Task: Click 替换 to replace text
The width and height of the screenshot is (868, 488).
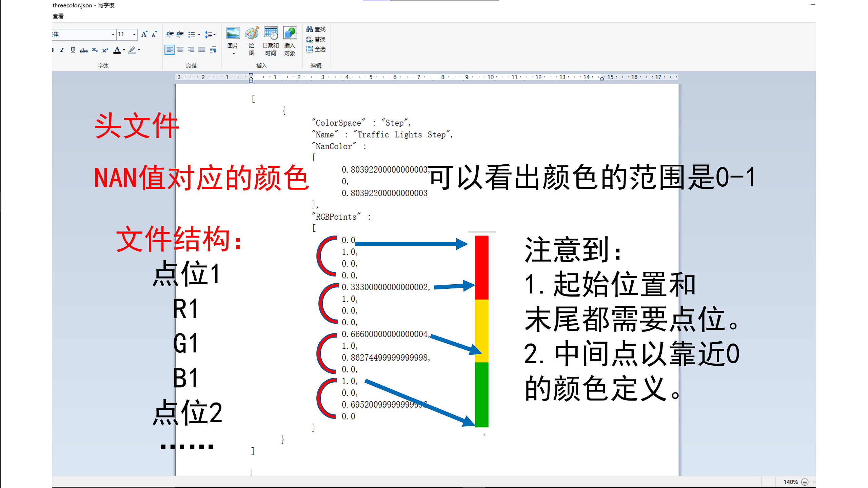Action: [x=316, y=39]
